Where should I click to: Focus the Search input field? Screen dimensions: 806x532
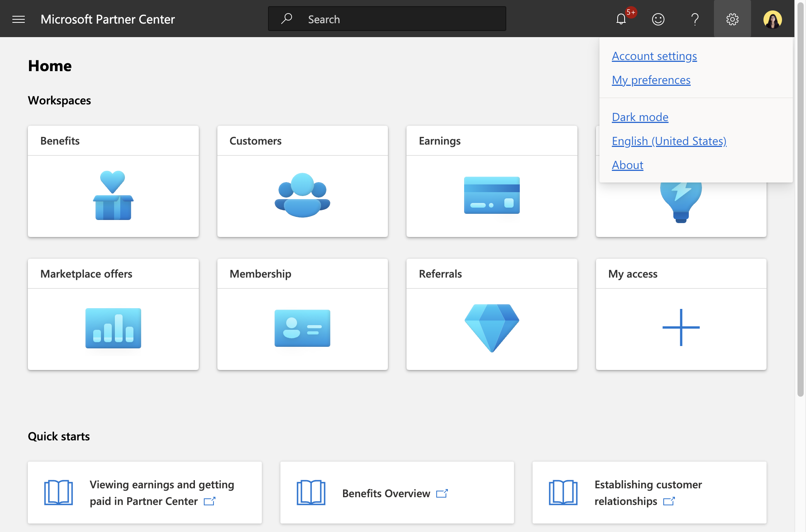click(x=387, y=19)
